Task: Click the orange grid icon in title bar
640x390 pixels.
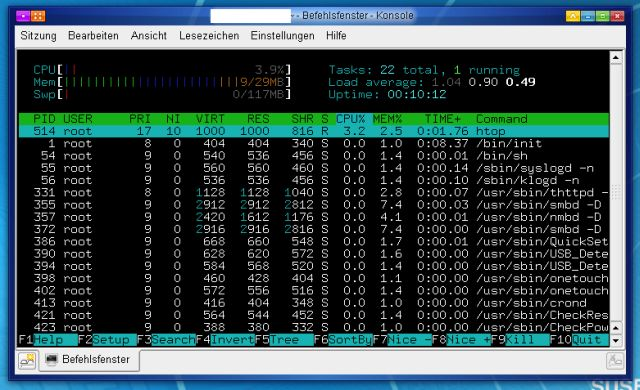Action: [38, 16]
